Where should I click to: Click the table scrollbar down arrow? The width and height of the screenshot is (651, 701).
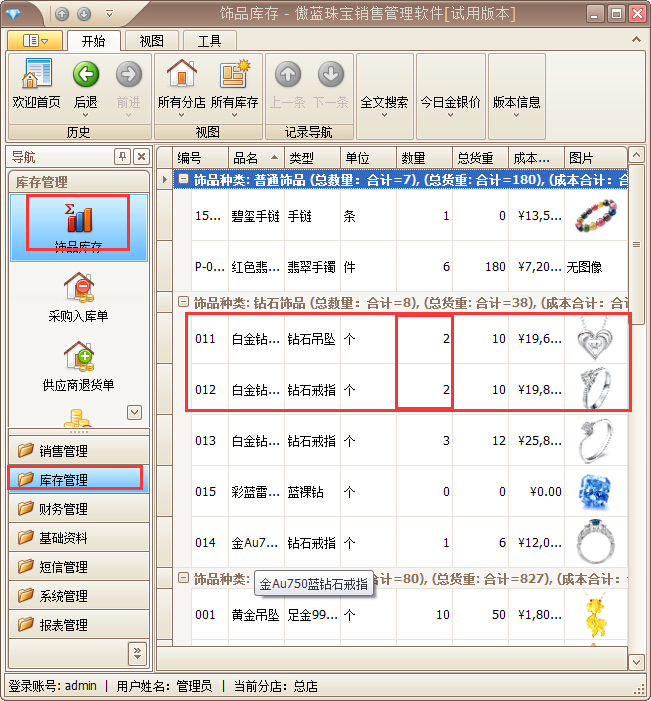(x=636, y=662)
